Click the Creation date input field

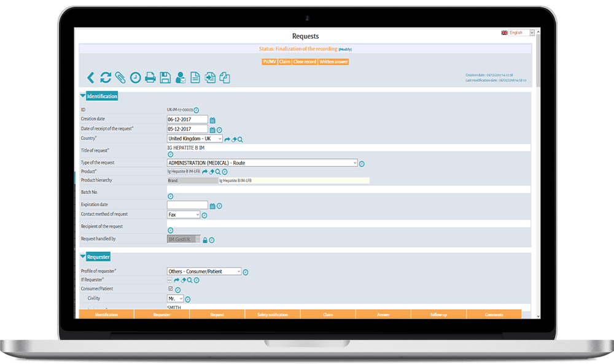(x=187, y=119)
